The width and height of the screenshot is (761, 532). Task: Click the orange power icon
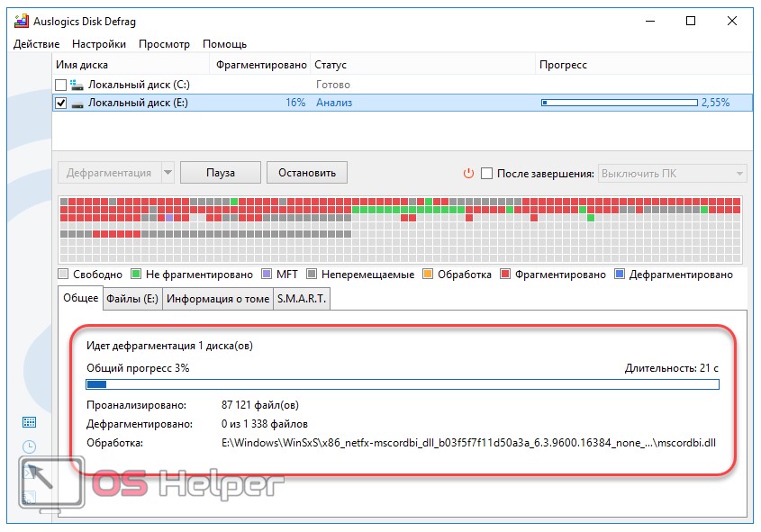point(468,173)
